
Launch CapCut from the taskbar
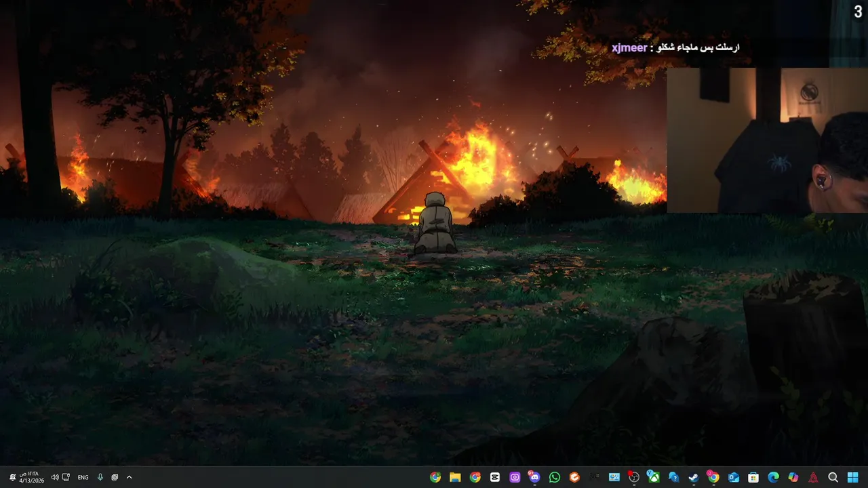(x=495, y=477)
